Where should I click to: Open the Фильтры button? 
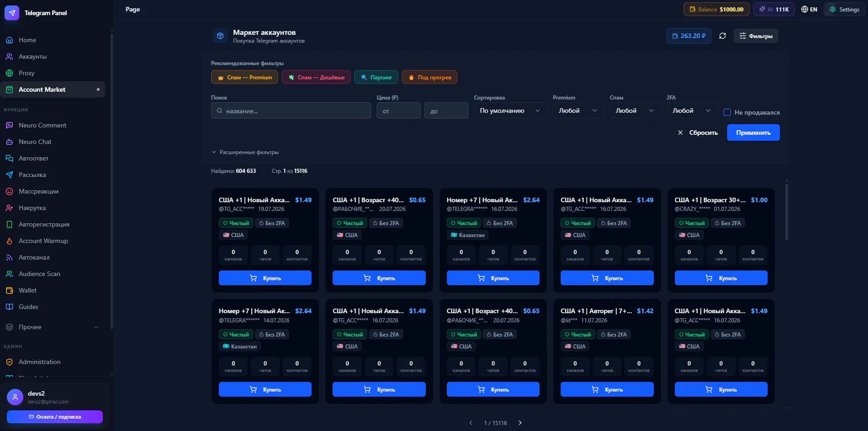(x=756, y=36)
